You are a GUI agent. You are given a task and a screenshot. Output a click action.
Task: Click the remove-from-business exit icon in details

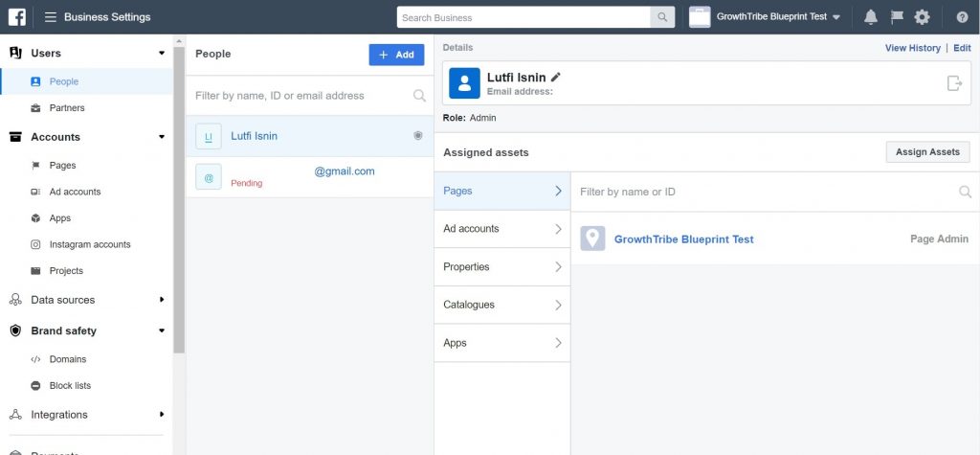(954, 82)
